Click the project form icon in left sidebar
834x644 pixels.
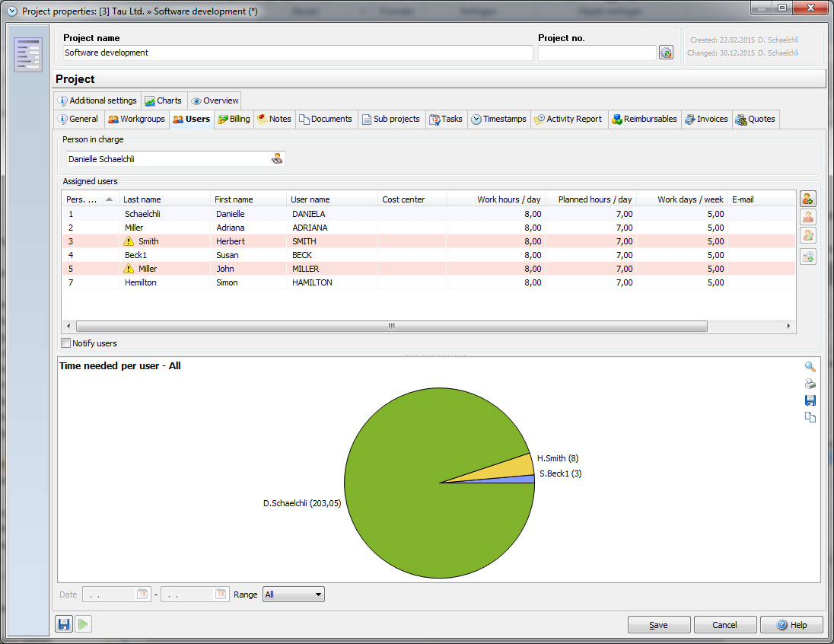coord(28,55)
